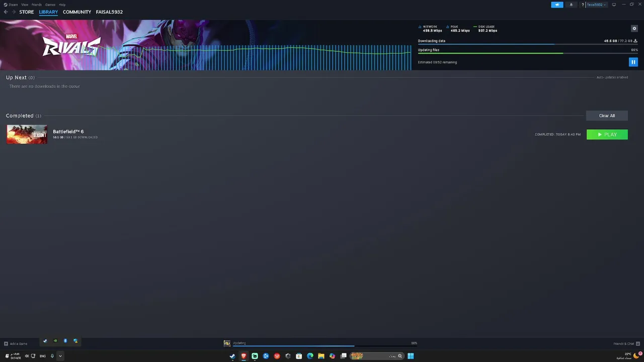Open the weather widget showing 22°C
644x362 pixels.
pyautogui.click(x=629, y=356)
